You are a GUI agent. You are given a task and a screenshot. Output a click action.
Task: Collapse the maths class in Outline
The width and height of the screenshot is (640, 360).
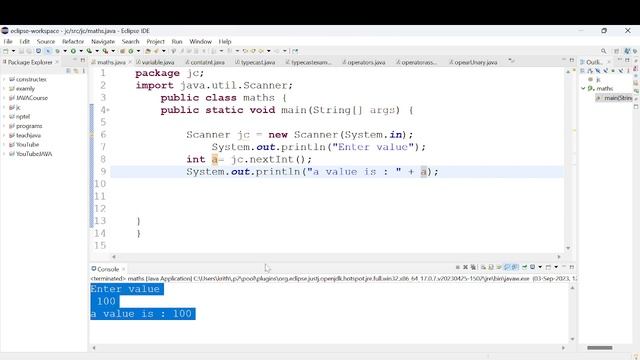pyautogui.click(x=583, y=88)
